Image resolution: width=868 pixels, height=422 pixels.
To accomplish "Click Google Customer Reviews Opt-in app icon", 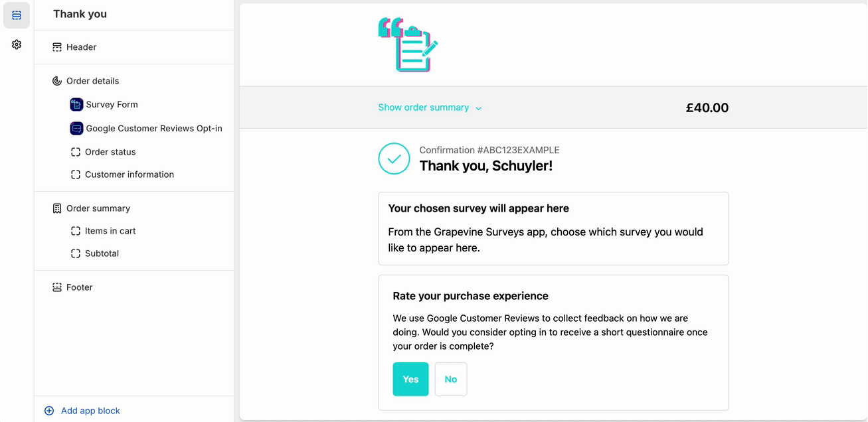I will (76, 129).
